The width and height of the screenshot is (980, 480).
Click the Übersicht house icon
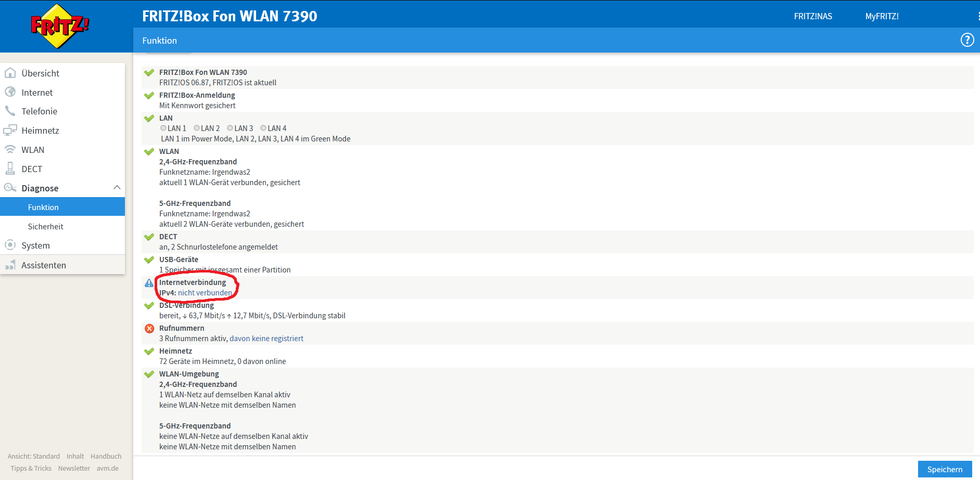tap(10, 73)
